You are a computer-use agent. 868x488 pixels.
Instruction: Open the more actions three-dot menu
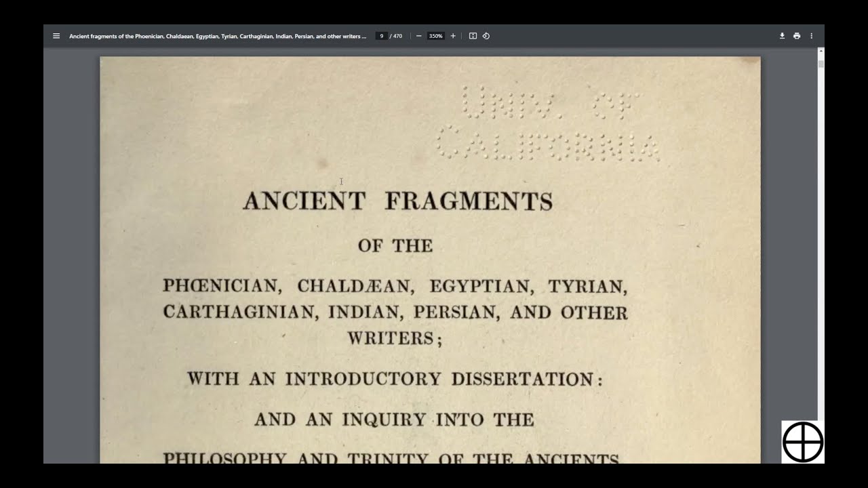tap(811, 36)
